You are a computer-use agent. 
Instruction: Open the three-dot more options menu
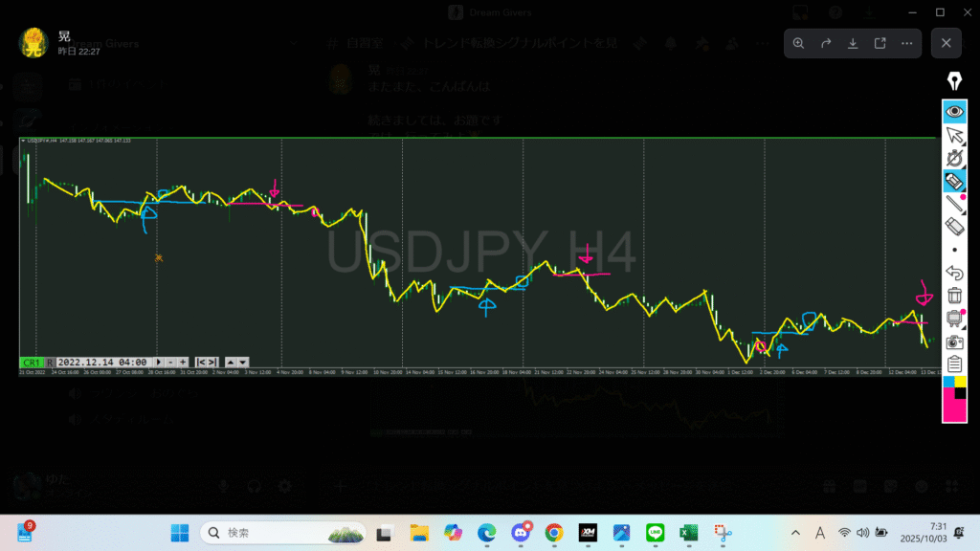[x=906, y=43]
